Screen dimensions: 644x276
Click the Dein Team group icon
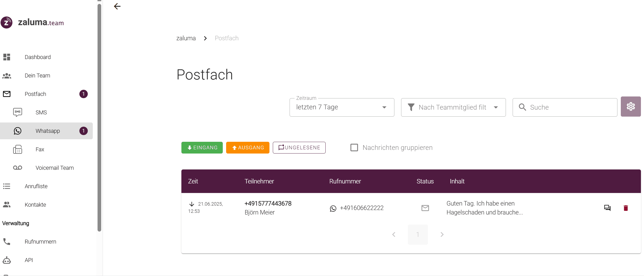pos(7,76)
